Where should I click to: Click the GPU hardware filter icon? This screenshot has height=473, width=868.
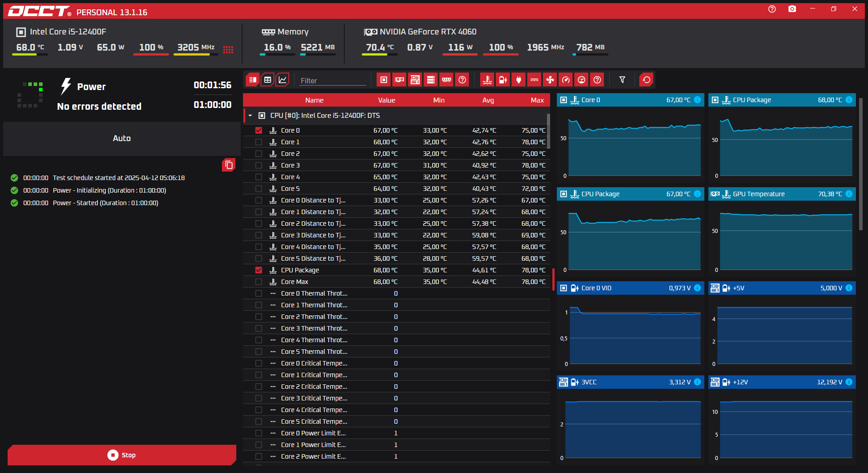click(399, 80)
